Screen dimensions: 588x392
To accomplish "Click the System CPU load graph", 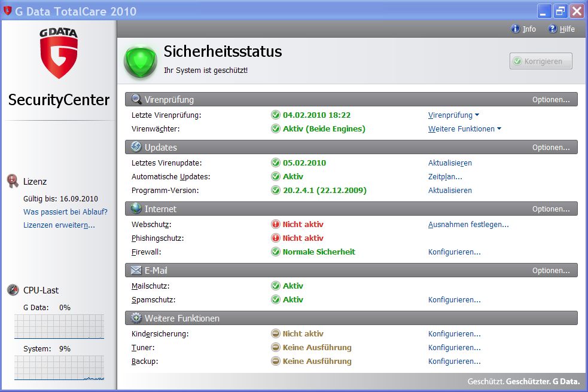I will pos(59,368).
